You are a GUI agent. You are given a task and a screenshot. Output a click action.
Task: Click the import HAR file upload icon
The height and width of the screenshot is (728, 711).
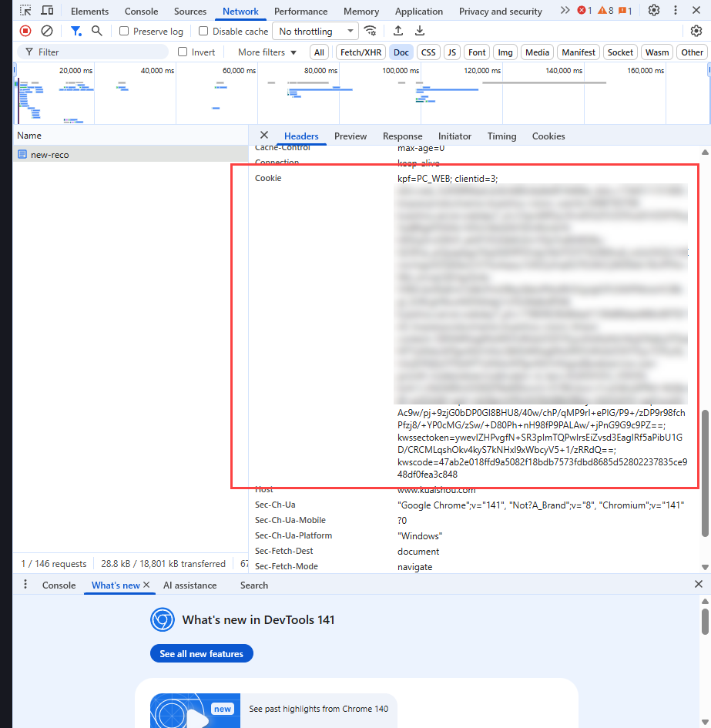(398, 31)
